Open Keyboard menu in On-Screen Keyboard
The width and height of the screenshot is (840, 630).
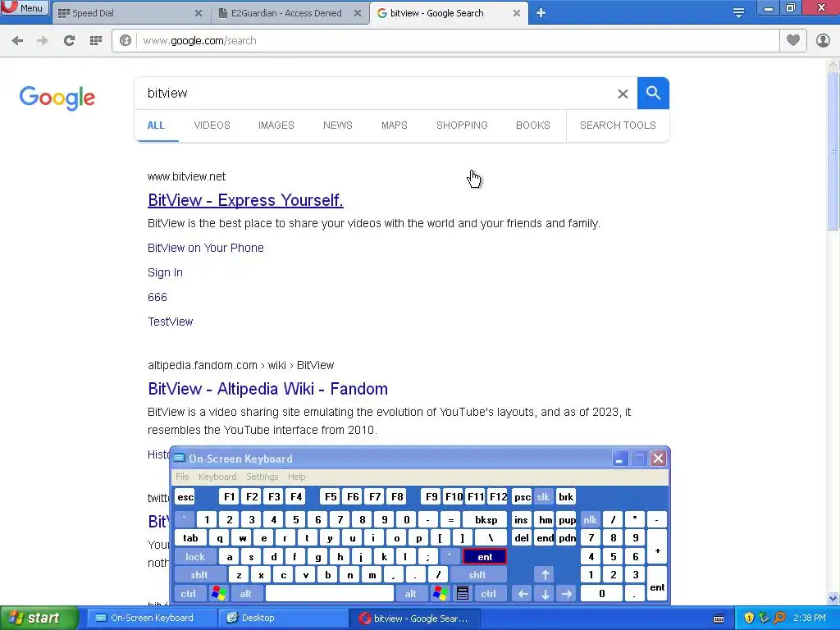tap(217, 477)
